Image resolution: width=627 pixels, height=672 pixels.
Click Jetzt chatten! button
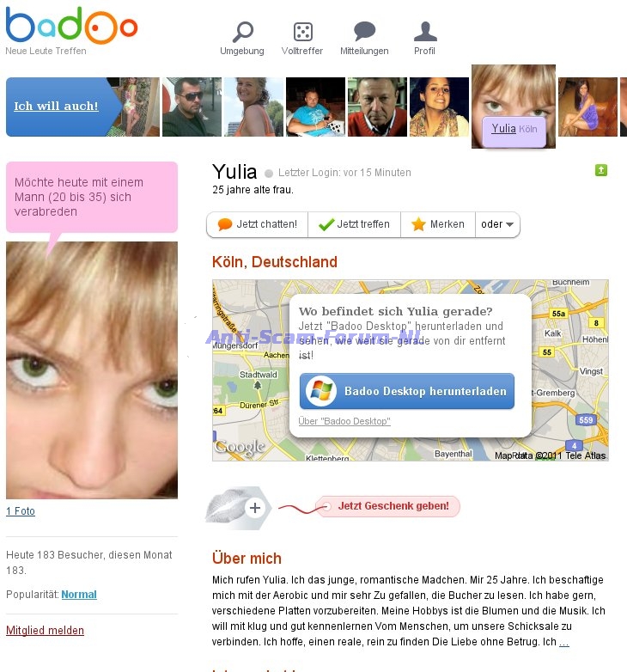[257, 224]
